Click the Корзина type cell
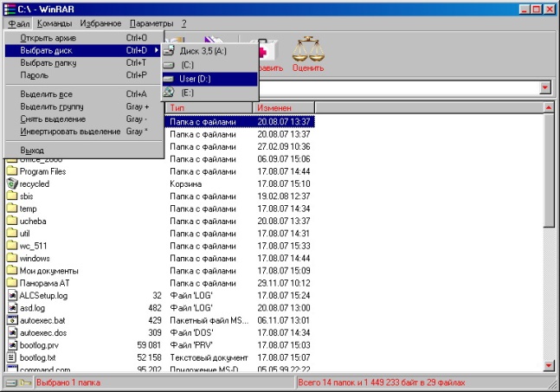Image resolution: width=560 pixels, height=392 pixels. pyautogui.click(x=186, y=184)
